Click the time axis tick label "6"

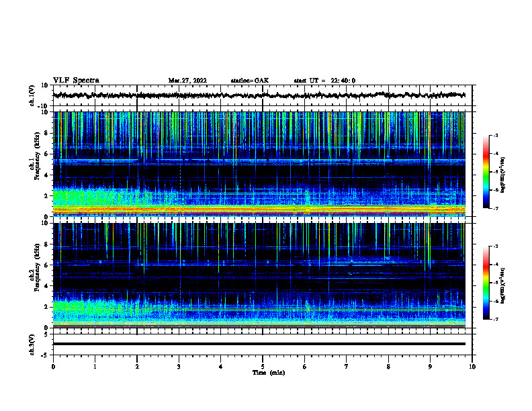click(x=305, y=367)
